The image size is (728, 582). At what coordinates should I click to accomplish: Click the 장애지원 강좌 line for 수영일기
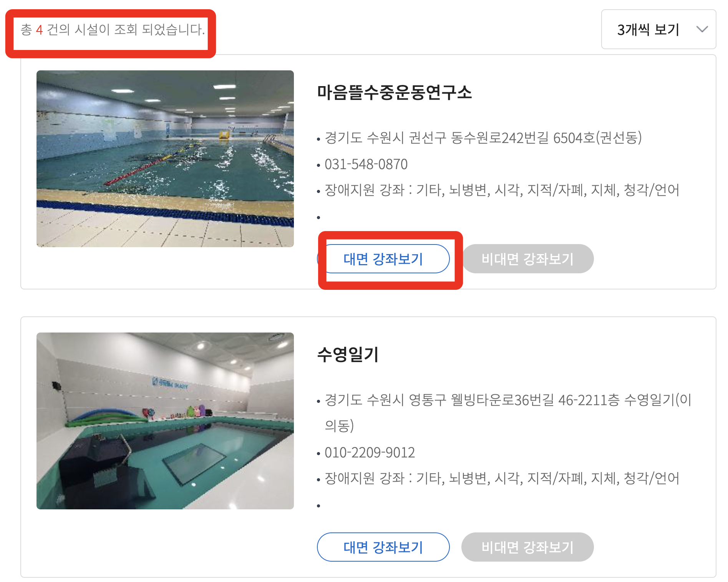pos(502,478)
